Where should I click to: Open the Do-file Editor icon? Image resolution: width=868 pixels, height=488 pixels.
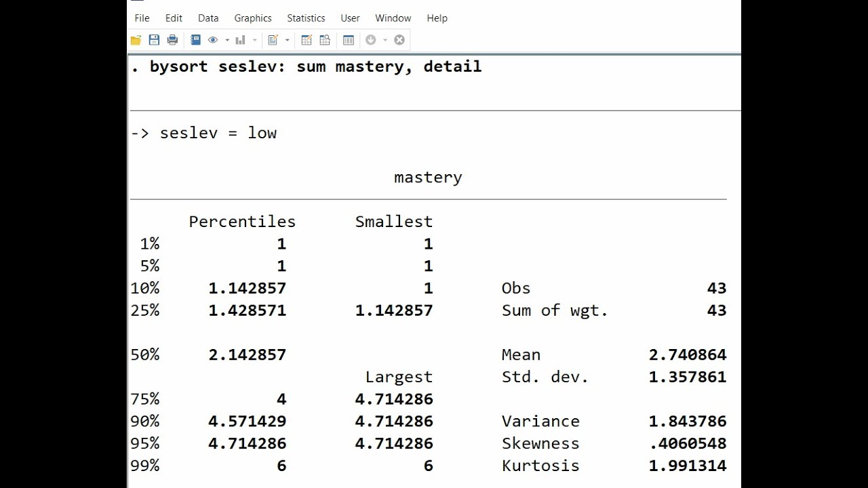[x=273, y=40]
